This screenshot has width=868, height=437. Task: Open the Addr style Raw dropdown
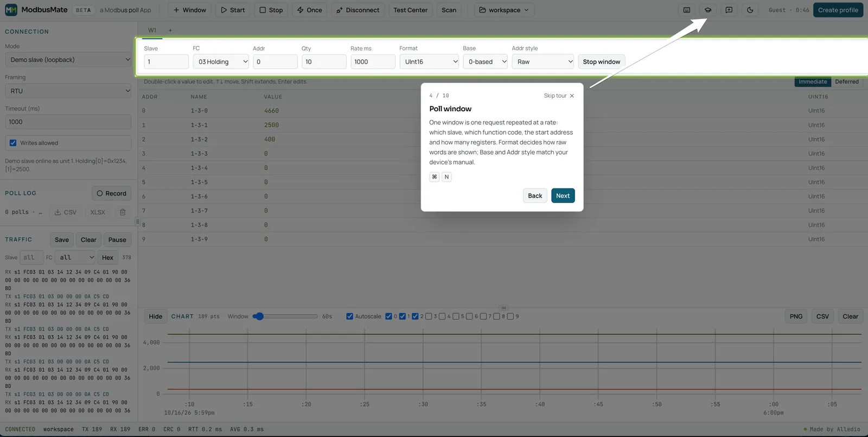pyautogui.click(x=543, y=62)
